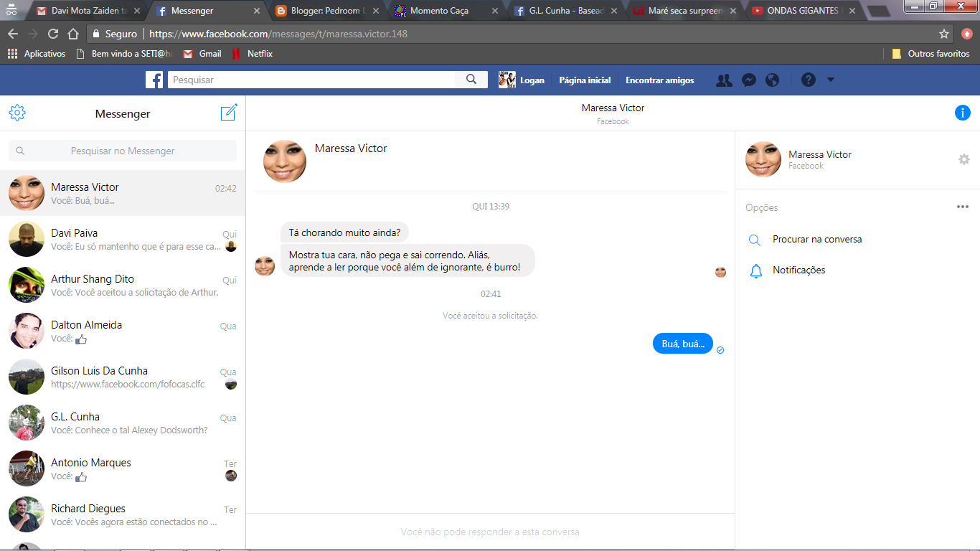Reload the page
Image resolution: width=980 pixels, height=551 pixels.
coord(53,34)
